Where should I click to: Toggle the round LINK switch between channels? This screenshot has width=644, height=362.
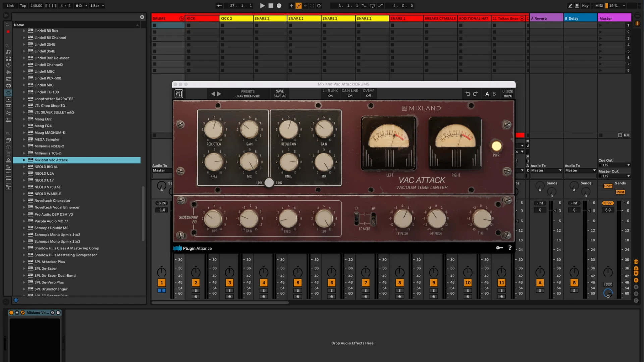click(x=269, y=183)
